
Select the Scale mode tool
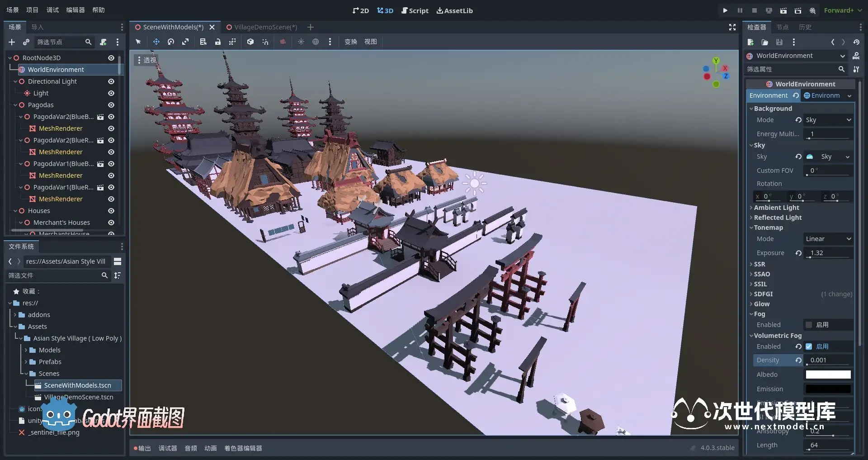pyautogui.click(x=185, y=42)
